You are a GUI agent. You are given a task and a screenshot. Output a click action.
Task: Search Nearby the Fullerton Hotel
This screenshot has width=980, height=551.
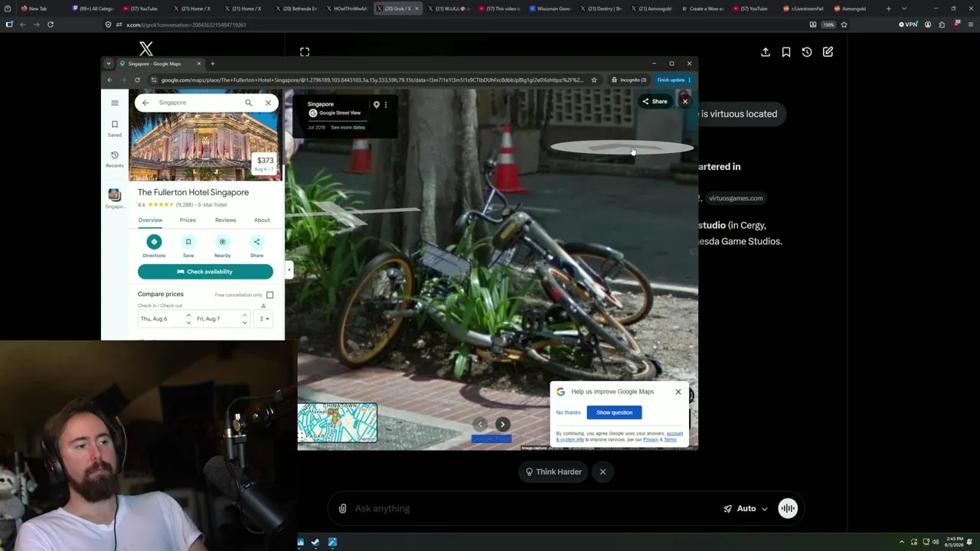(x=223, y=246)
